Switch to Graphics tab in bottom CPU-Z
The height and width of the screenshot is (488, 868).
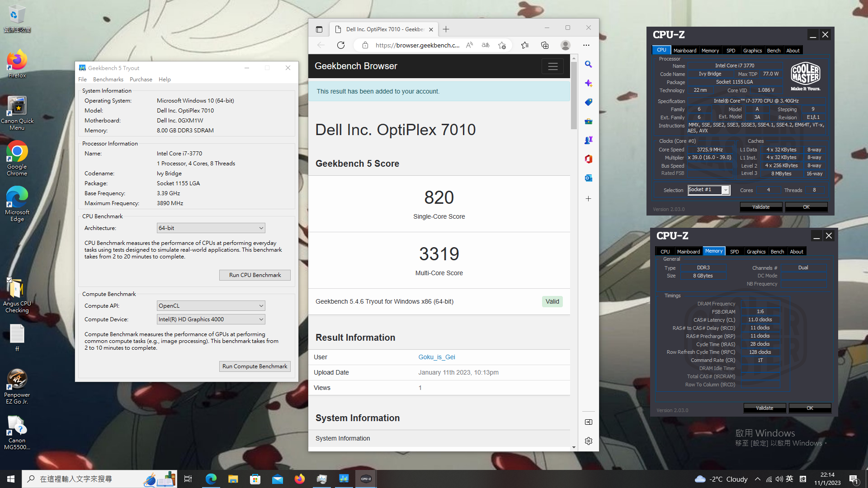click(x=756, y=252)
